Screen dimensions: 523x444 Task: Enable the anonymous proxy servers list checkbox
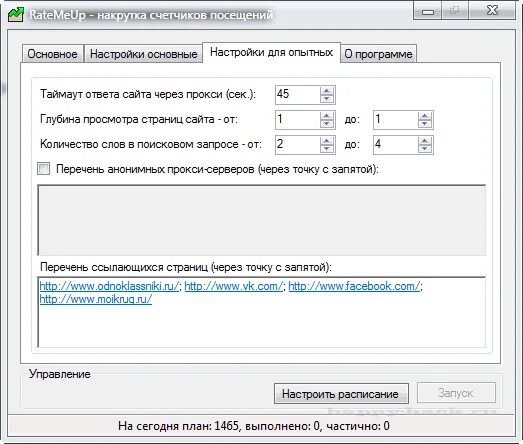tap(44, 168)
